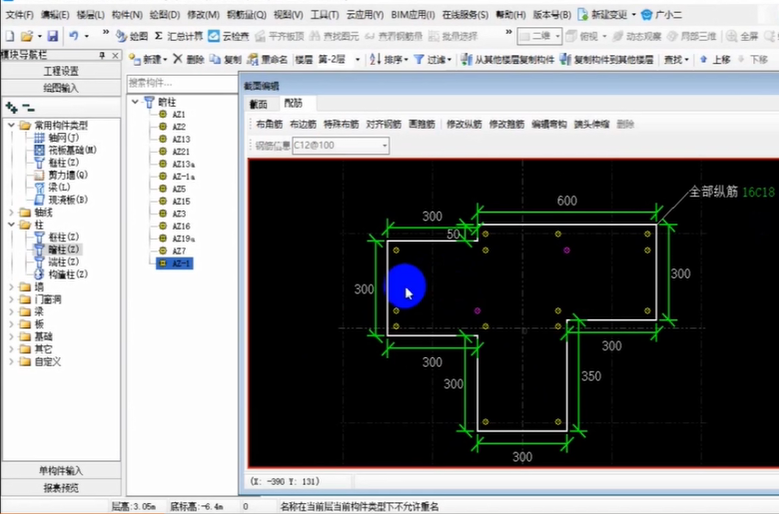Click the 复制 copy component icon
The width and height of the screenshot is (779, 514).
(x=215, y=59)
